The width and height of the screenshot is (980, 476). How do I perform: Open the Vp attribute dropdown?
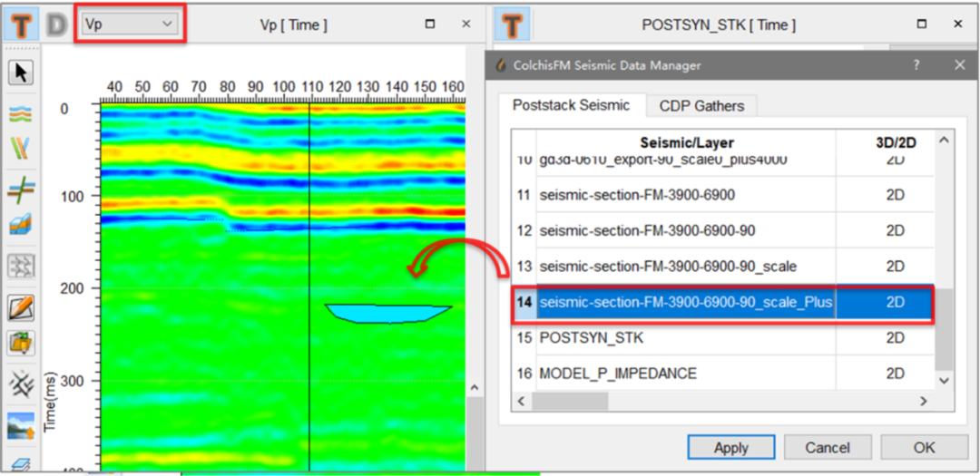(x=132, y=24)
